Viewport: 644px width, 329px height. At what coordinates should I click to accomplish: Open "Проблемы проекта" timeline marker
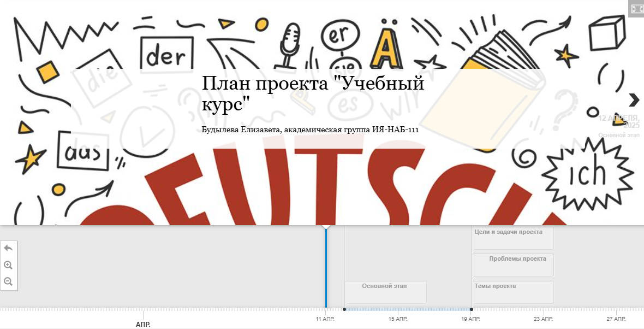pos(512,265)
